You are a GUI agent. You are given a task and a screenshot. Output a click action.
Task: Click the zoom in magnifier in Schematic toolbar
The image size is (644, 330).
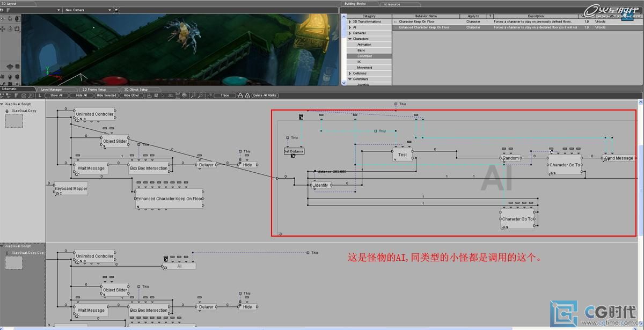[x=194, y=96]
